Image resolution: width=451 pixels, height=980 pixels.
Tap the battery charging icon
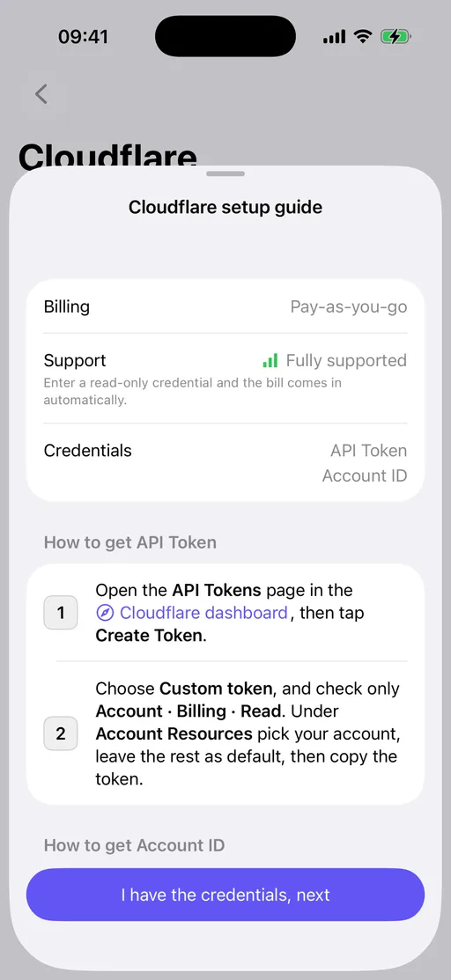(x=396, y=37)
